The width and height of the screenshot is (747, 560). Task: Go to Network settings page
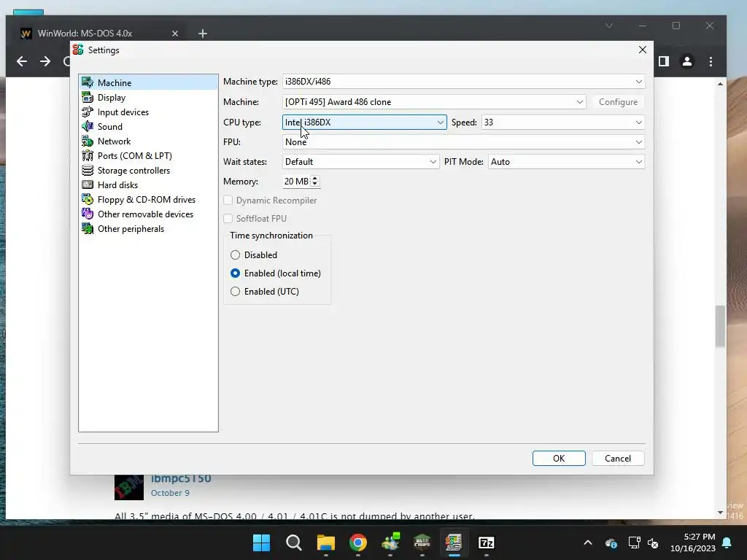(148, 141)
